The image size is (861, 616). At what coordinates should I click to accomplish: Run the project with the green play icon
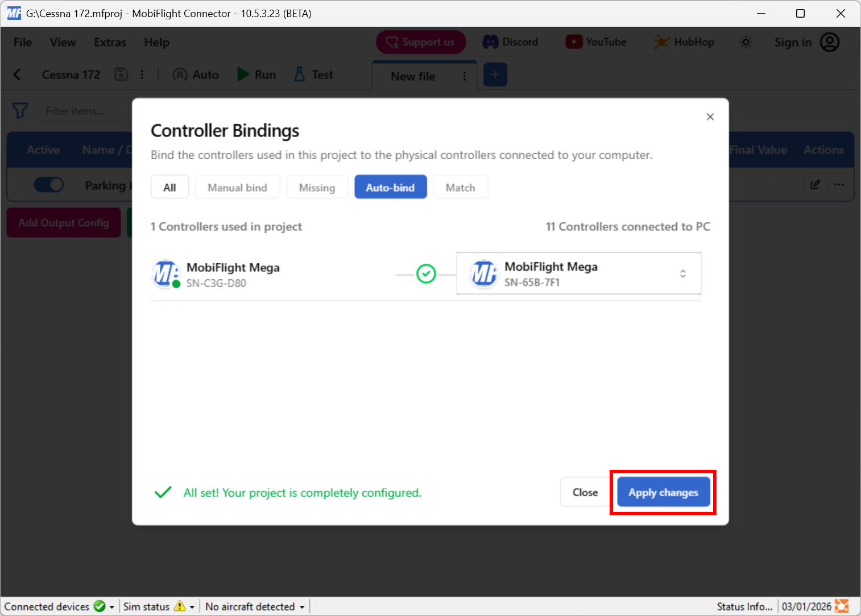pos(255,74)
